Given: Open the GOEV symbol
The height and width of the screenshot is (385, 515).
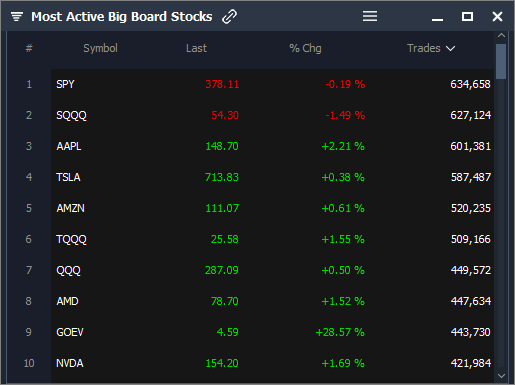Looking at the screenshot, I should 70,332.
